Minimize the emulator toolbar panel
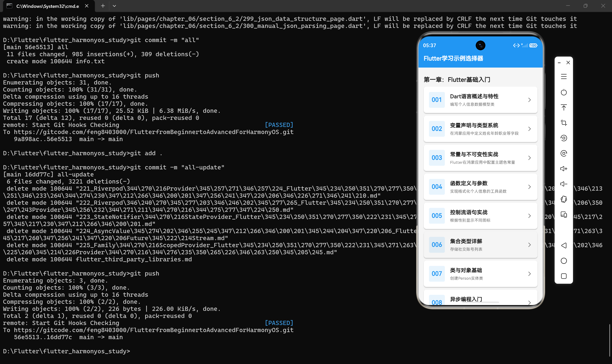The image size is (612, 364). 559,63
